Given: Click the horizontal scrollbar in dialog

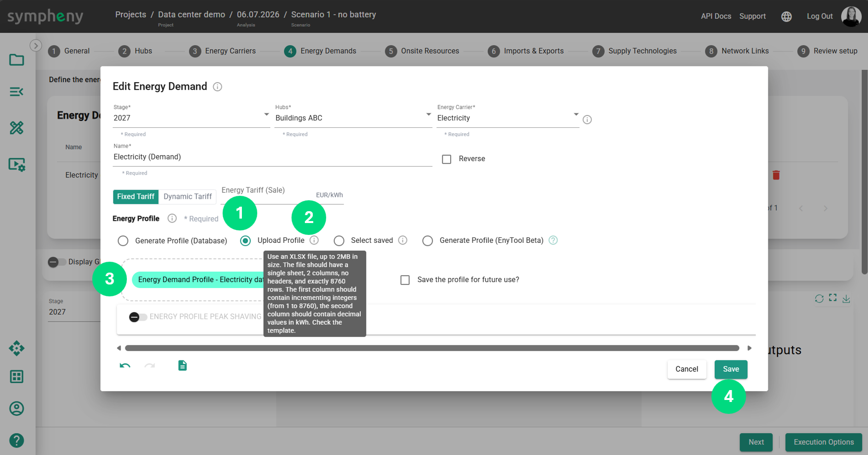Looking at the screenshot, I should tap(432, 348).
